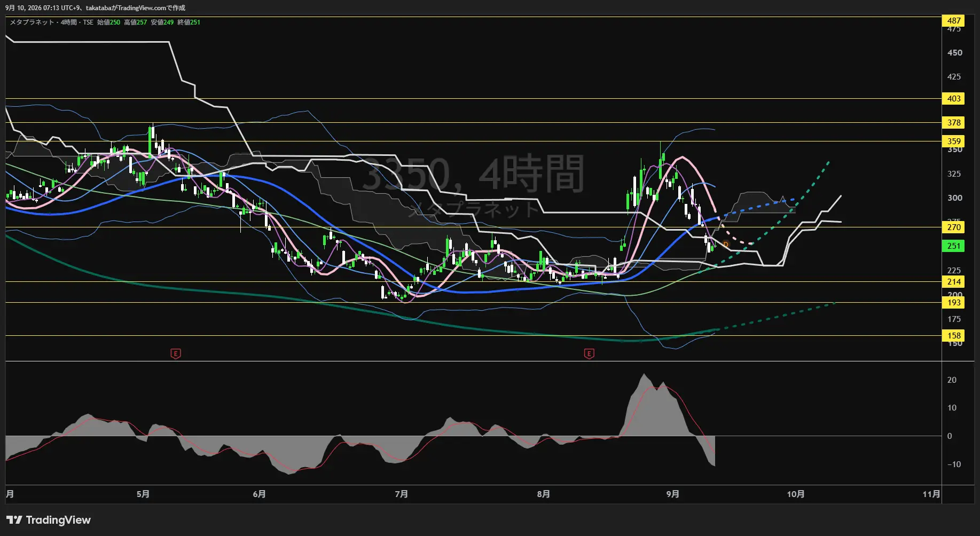Viewport: 980px width, 536px height.
Task: Click the 9月 label on the time axis
Action: click(673, 494)
